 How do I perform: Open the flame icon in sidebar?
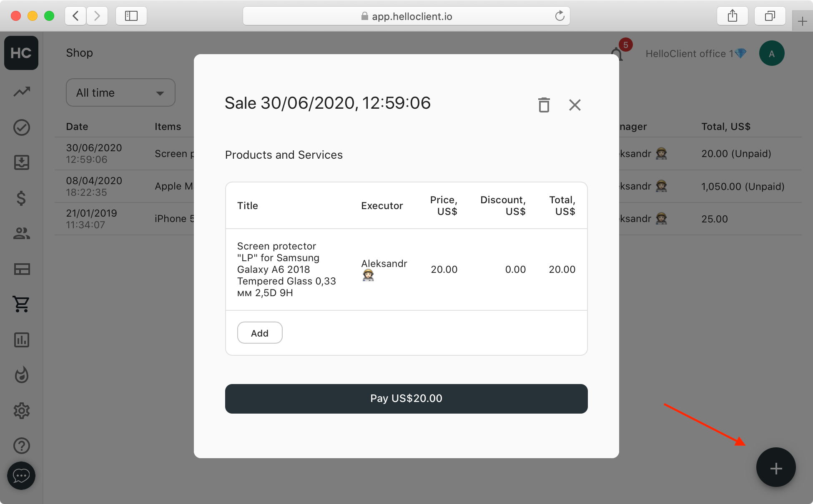(22, 375)
